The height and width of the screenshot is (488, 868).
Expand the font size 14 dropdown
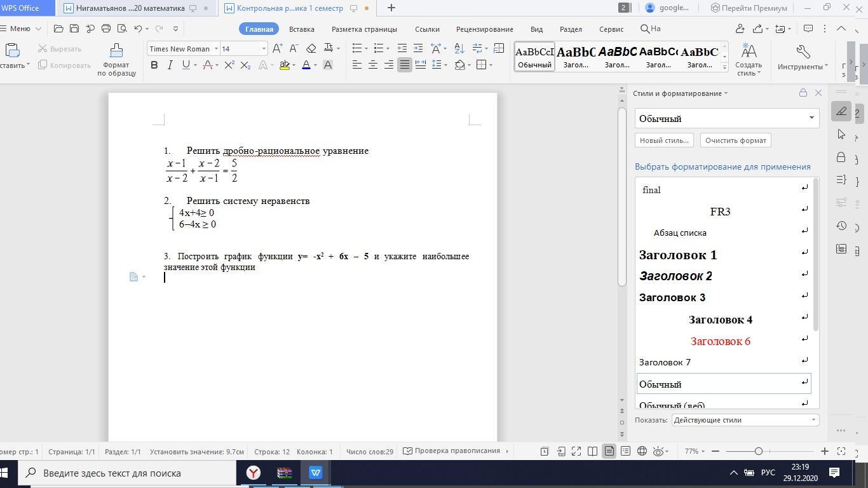click(264, 48)
